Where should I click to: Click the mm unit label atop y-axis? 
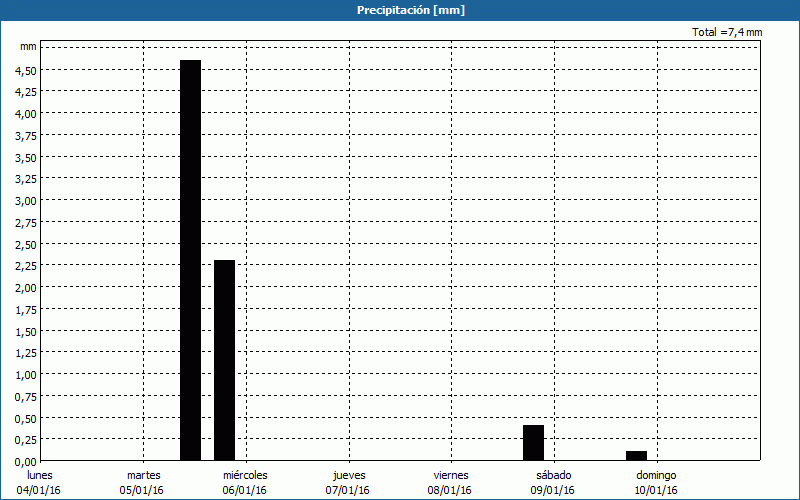tap(28, 47)
